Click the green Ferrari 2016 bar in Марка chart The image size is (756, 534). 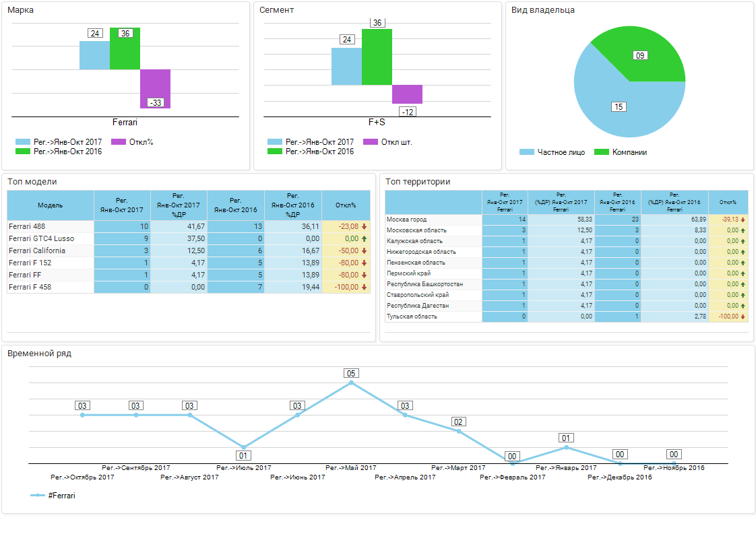(x=125, y=48)
